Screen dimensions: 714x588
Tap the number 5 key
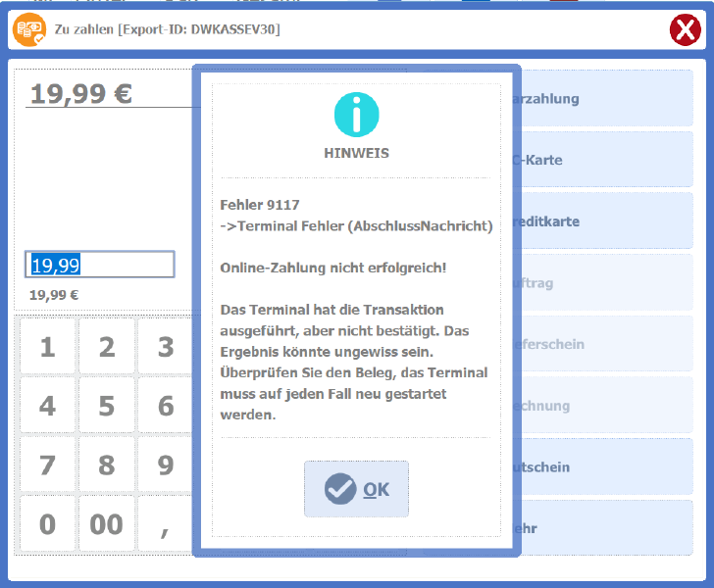[106, 406]
